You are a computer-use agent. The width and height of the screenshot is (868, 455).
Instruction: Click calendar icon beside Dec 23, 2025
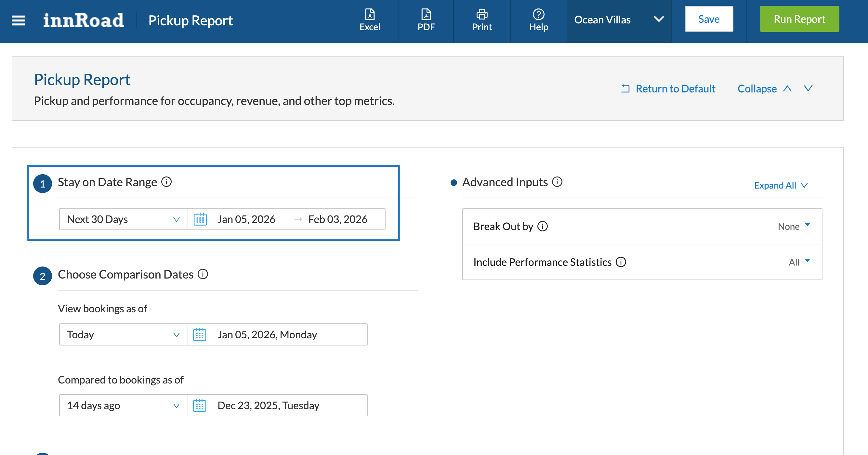[x=200, y=406]
